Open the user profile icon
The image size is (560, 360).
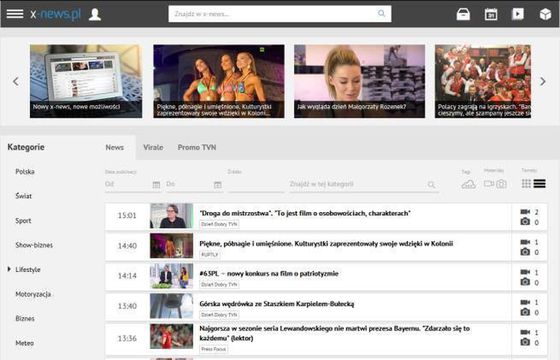95,14
